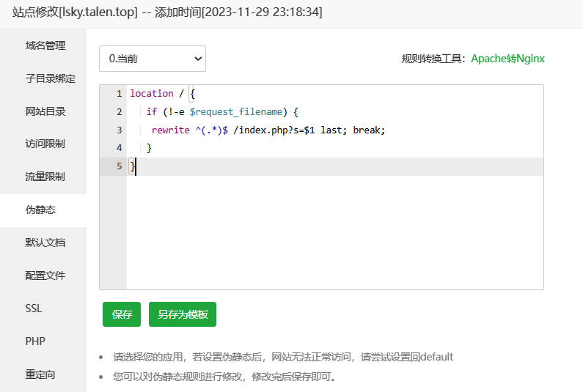Click line number 3 in editor gutter
Image resolution: width=583 pixels, height=392 pixels.
pos(118,130)
